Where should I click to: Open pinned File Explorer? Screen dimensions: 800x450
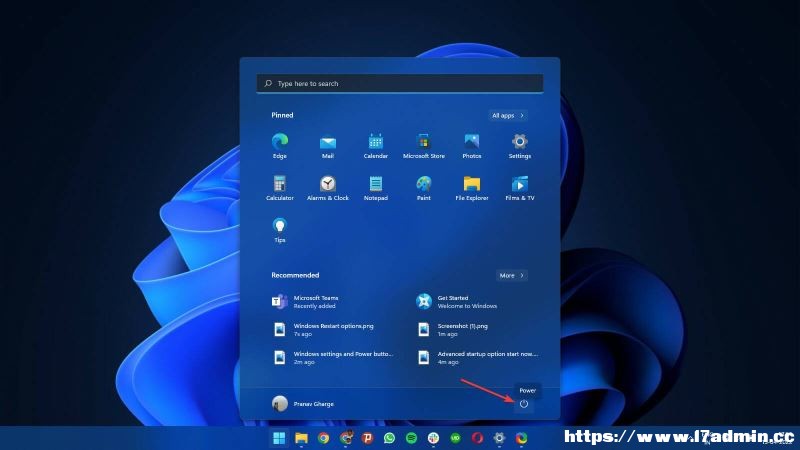click(x=471, y=188)
